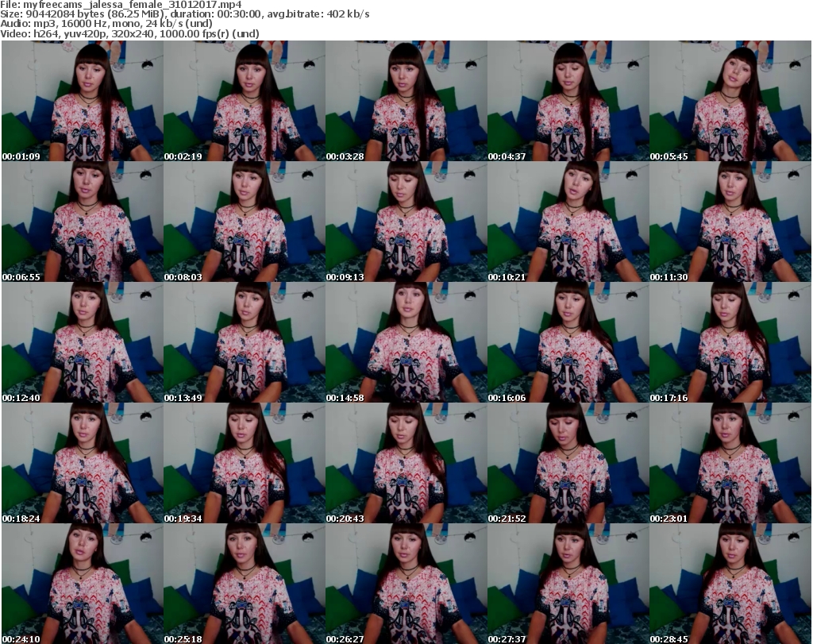The image size is (813, 644).
Task: Open the frame stamped 00:08:03
Action: [245, 222]
